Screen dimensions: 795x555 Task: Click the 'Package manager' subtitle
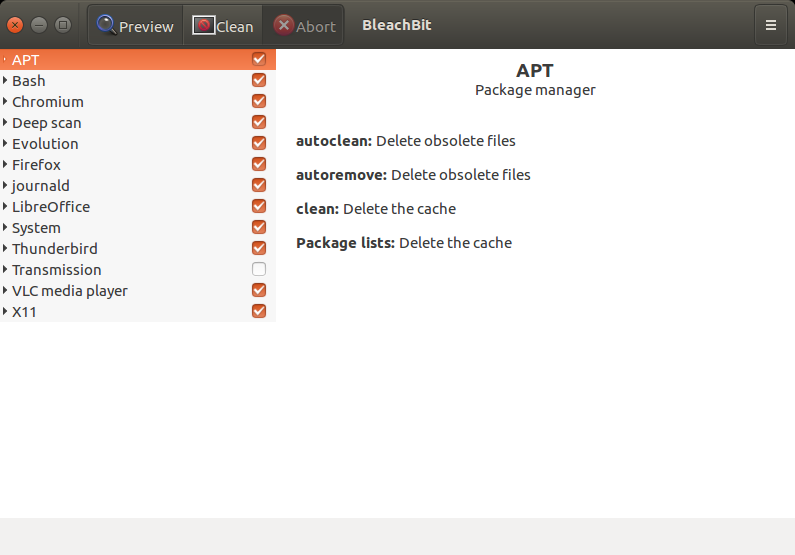(x=535, y=90)
